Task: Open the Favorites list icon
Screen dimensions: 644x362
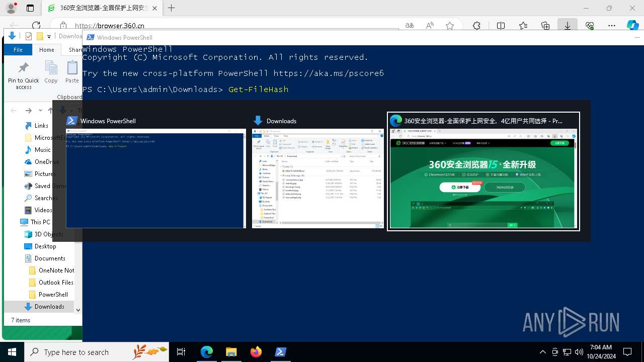Action: coord(523,26)
